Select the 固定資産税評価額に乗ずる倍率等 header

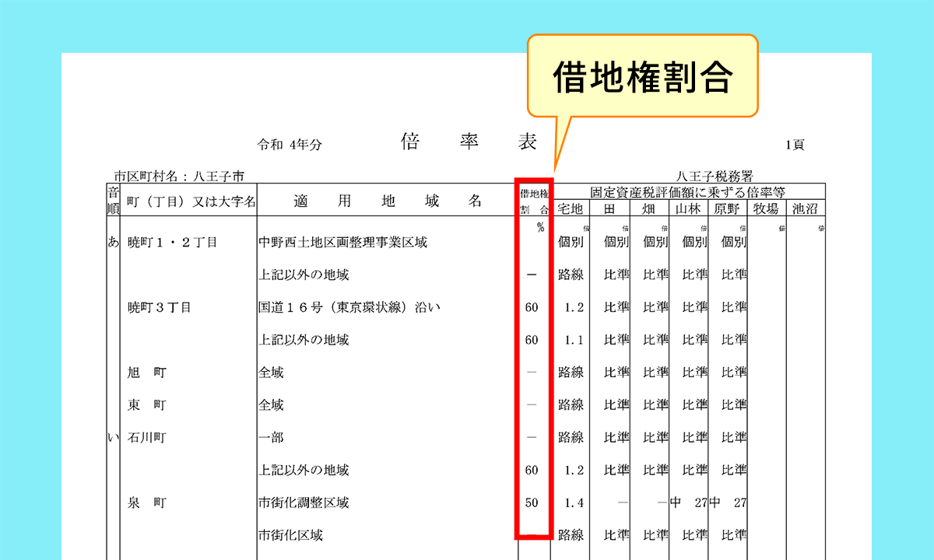click(687, 191)
